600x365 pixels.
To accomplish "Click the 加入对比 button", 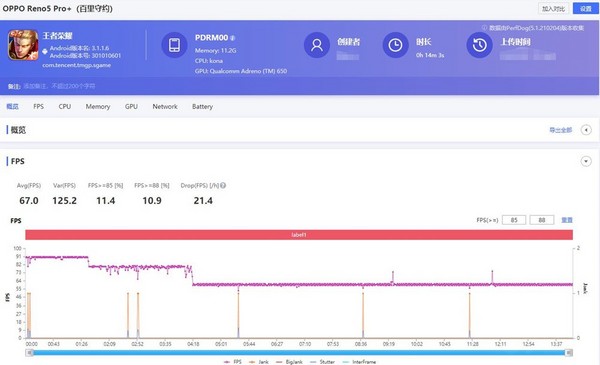I will [553, 8].
